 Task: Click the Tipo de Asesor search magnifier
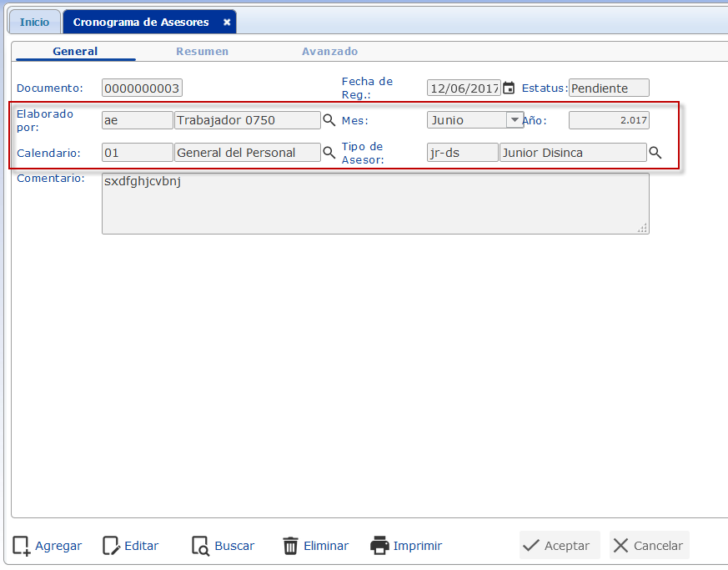pos(655,153)
